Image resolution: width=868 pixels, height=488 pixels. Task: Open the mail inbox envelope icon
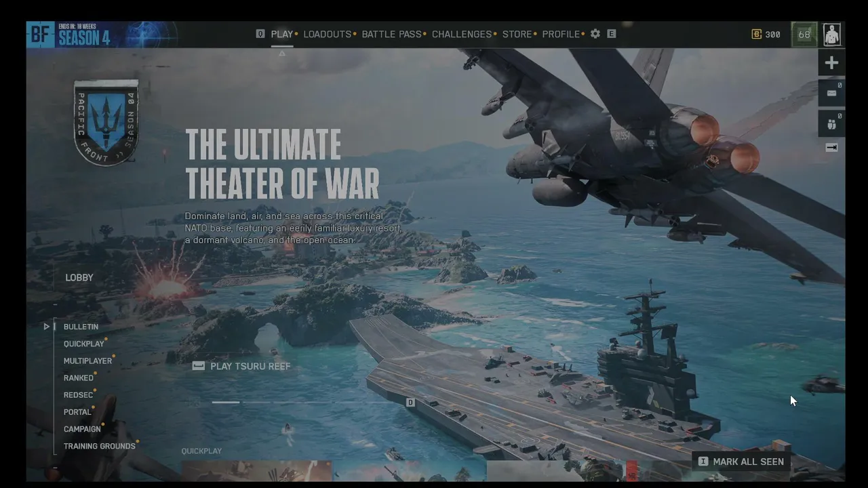(831, 93)
